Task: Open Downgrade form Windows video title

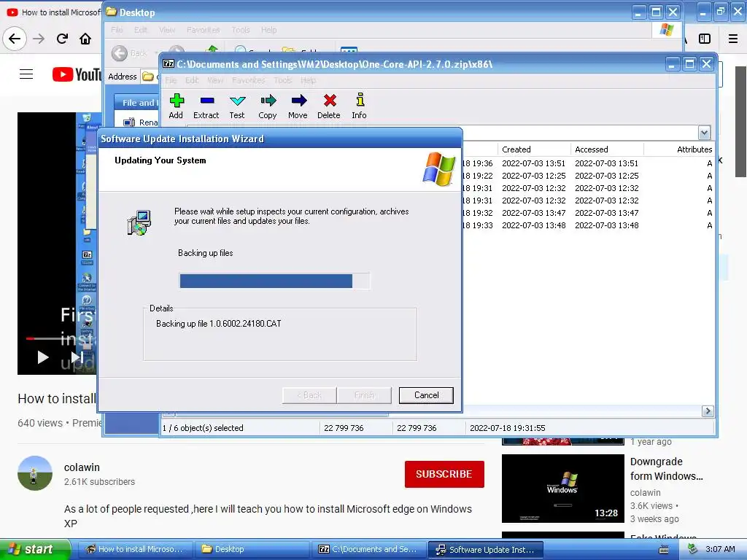Action: pyautogui.click(x=666, y=469)
